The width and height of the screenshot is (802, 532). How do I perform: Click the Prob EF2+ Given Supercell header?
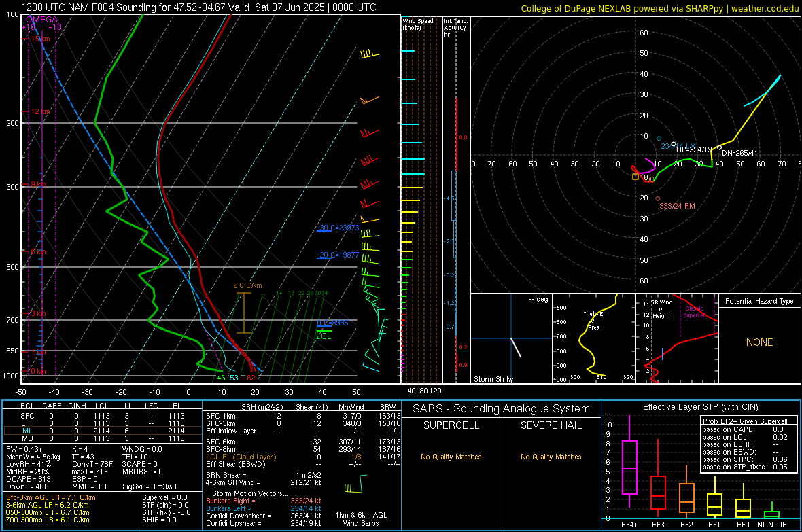click(745, 421)
